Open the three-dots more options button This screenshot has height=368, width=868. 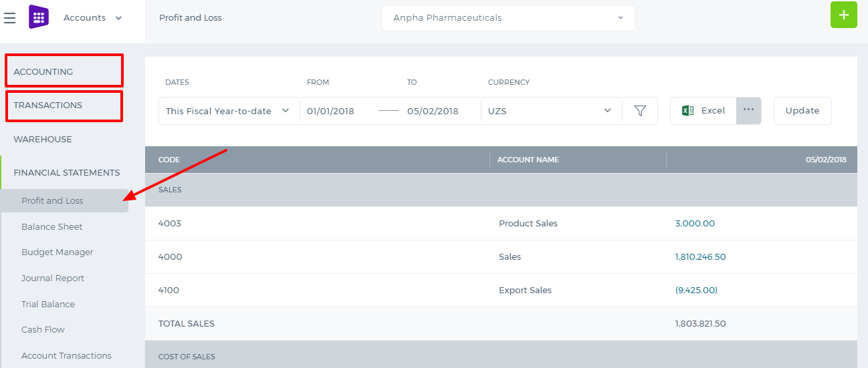[x=748, y=111]
